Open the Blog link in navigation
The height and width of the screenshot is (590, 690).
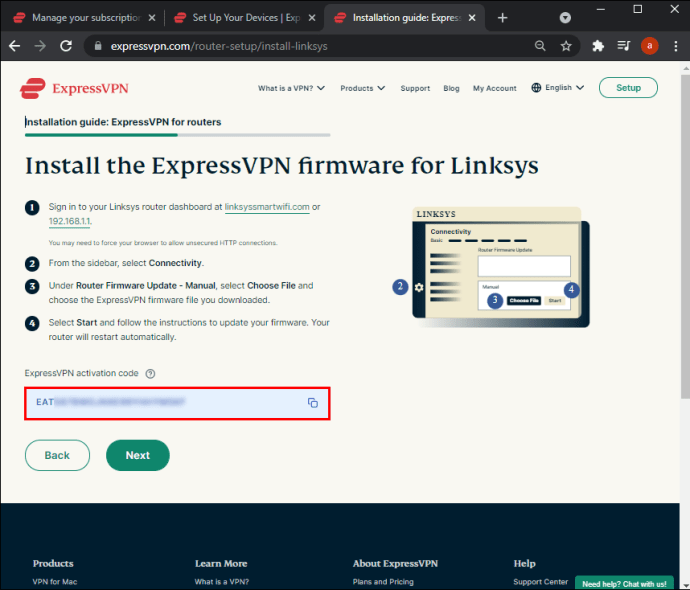pos(451,88)
